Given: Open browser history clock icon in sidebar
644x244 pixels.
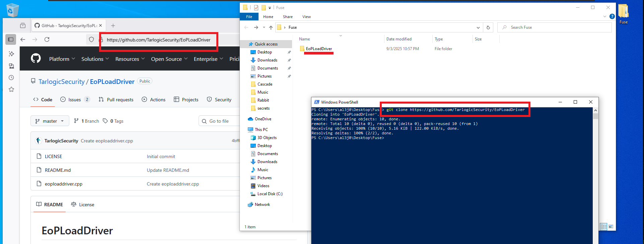Looking at the screenshot, I should [x=11, y=78].
